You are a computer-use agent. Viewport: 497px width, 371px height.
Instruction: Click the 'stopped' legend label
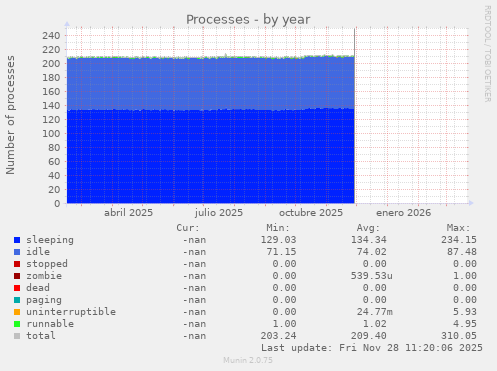pyautogui.click(x=47, y=264)
